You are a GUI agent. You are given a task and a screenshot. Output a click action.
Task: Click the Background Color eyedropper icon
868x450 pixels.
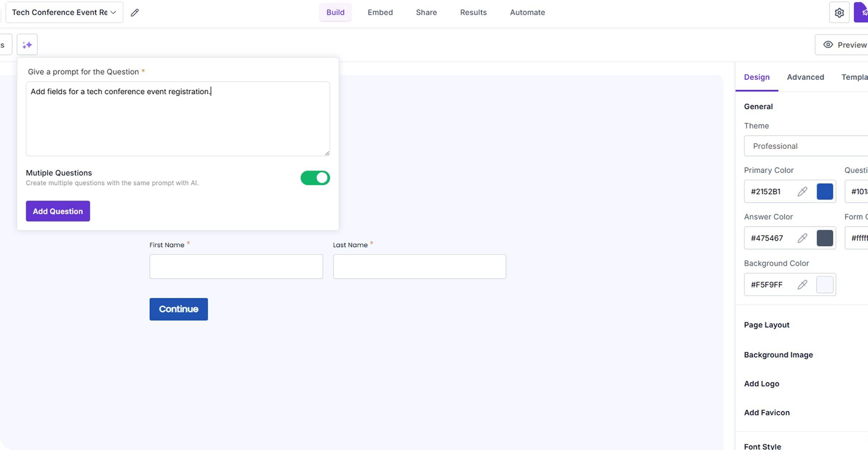(802, 285)
